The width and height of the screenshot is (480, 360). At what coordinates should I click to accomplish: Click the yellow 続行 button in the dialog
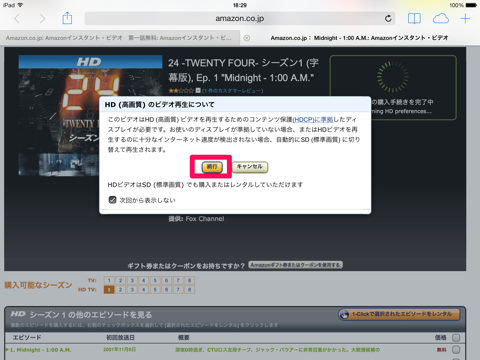coord(212,167)
